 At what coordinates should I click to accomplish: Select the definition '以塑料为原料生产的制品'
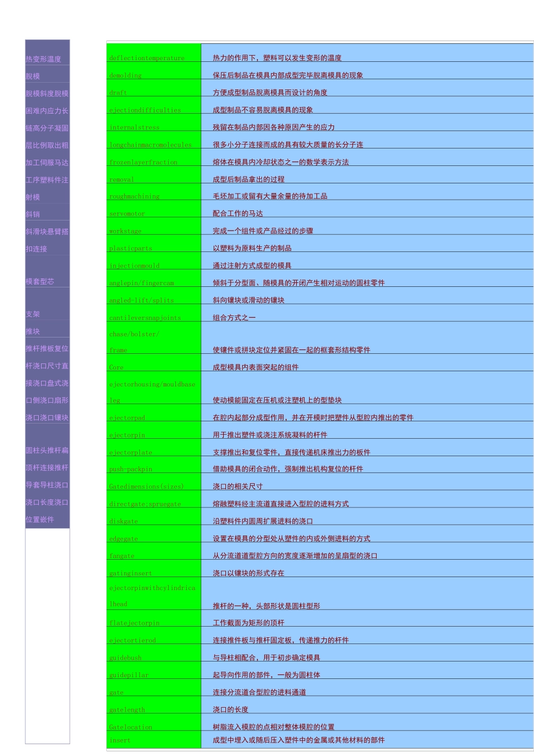[252, 248]
